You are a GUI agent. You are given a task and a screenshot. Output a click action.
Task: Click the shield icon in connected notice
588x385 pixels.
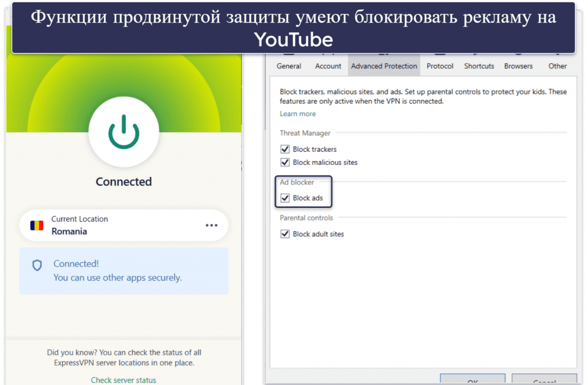click(37, 265)
